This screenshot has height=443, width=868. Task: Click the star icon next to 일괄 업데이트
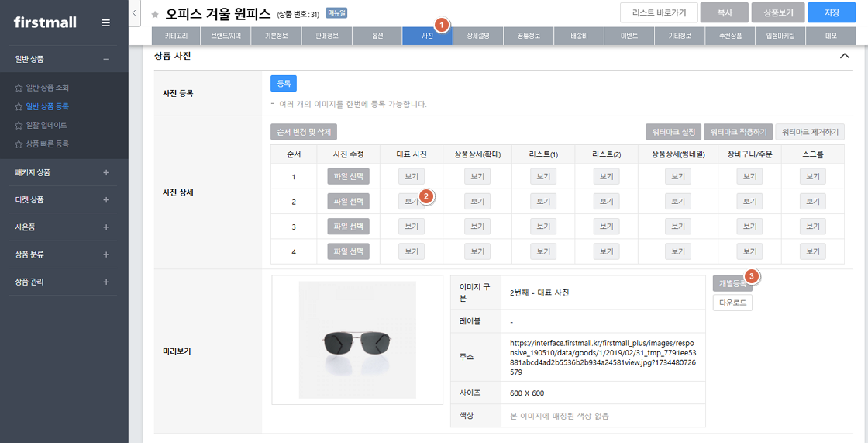(x=19, y=125)
